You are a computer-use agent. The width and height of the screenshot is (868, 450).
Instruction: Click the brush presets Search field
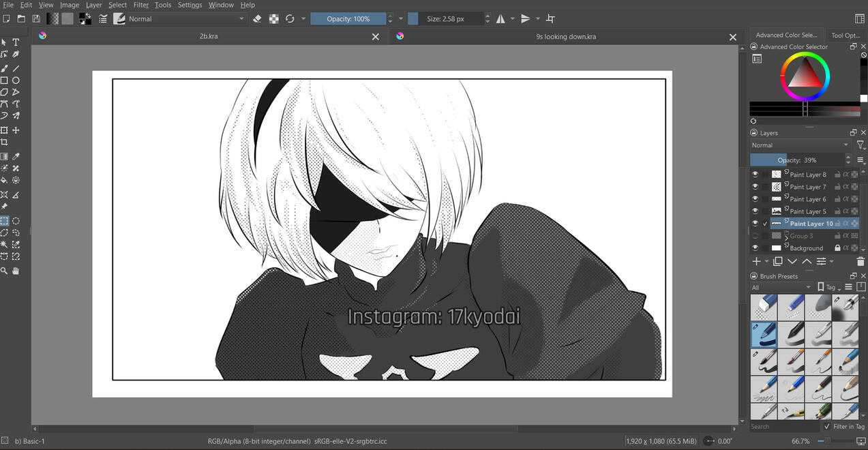(x=784, y=427)
